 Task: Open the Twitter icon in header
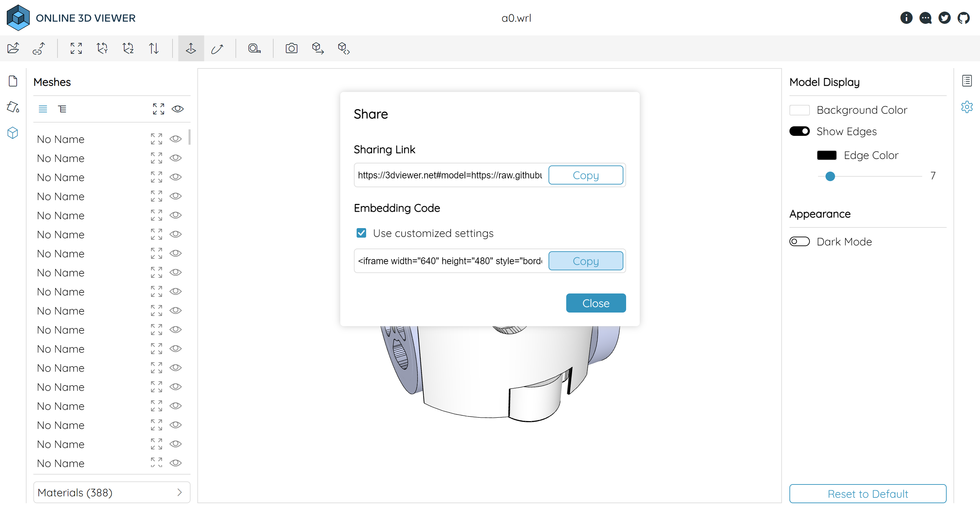[x=945, y=18]
